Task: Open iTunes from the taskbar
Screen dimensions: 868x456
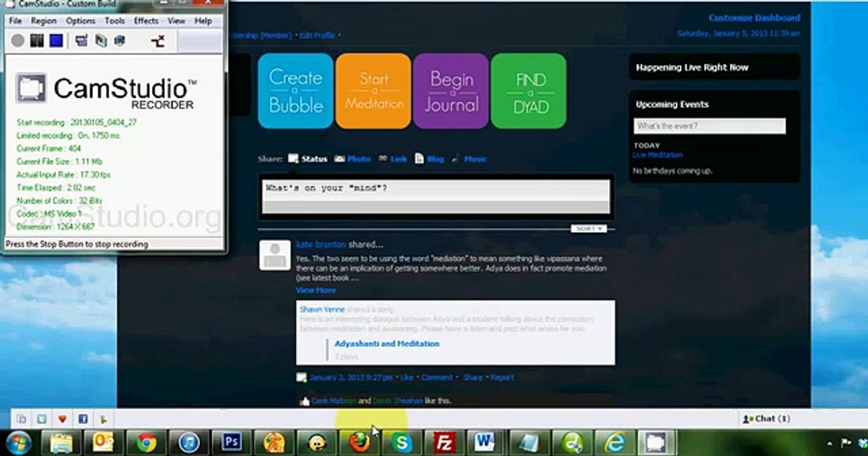Action: pos(189,443)
